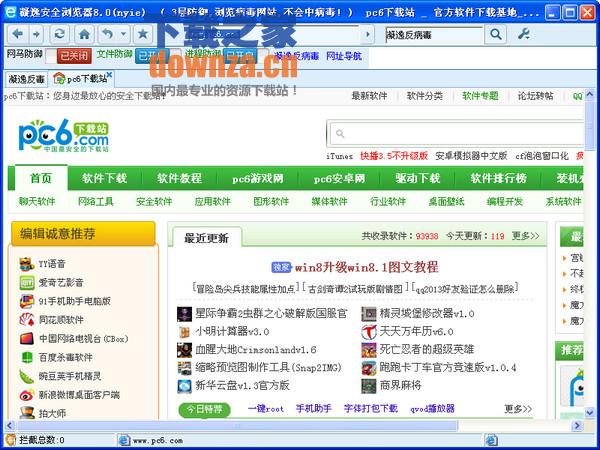Toggle 网马防御 已关闭 switch

tap(68, 56)
